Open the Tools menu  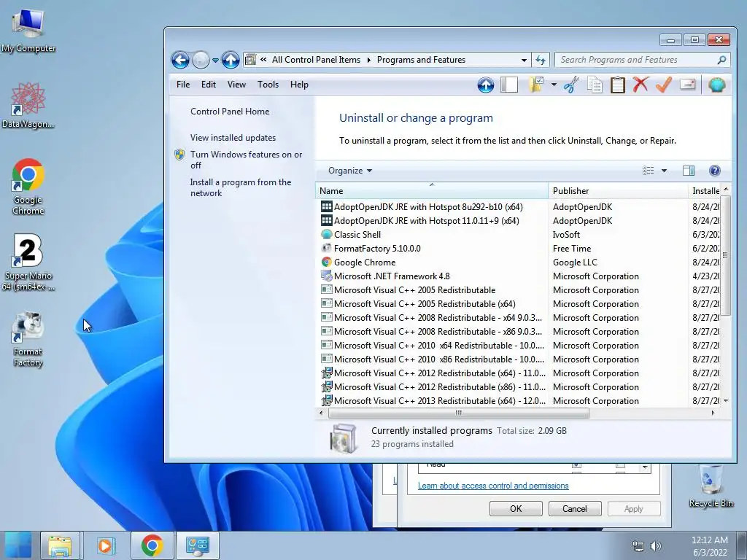(268, 85)
